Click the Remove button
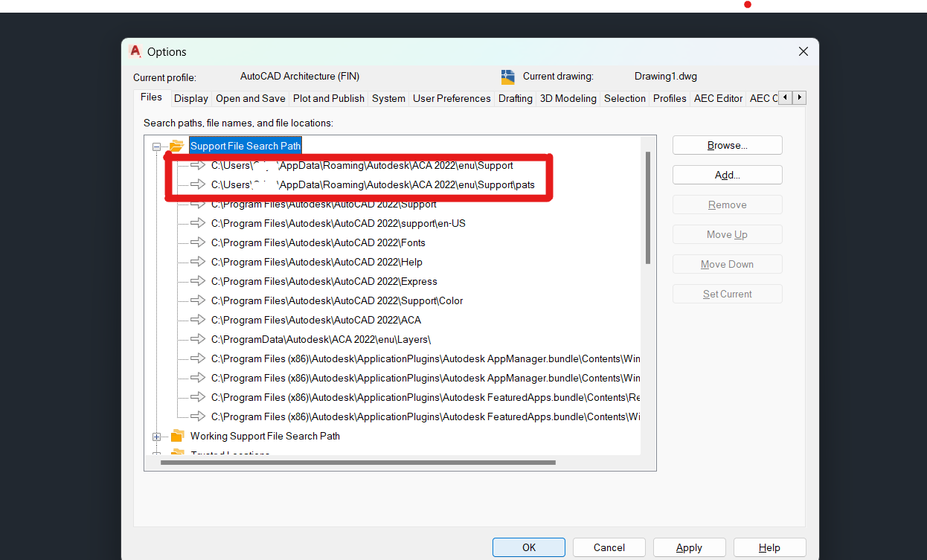The width and height of the screenshot is (927, 560). [x=728, y=205]
